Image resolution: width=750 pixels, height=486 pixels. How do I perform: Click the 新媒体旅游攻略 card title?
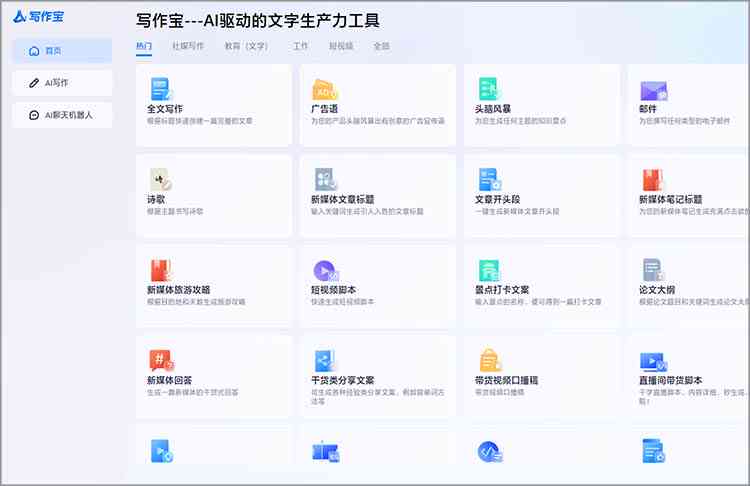pos(178,290)
